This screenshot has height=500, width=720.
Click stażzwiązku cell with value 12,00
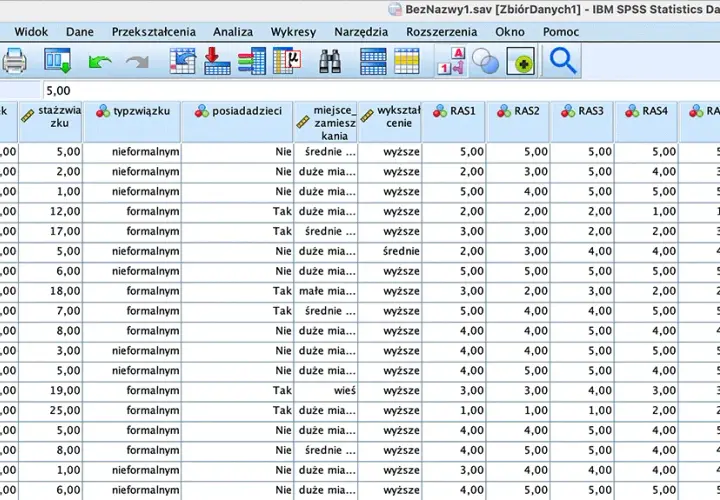point(51,212)
